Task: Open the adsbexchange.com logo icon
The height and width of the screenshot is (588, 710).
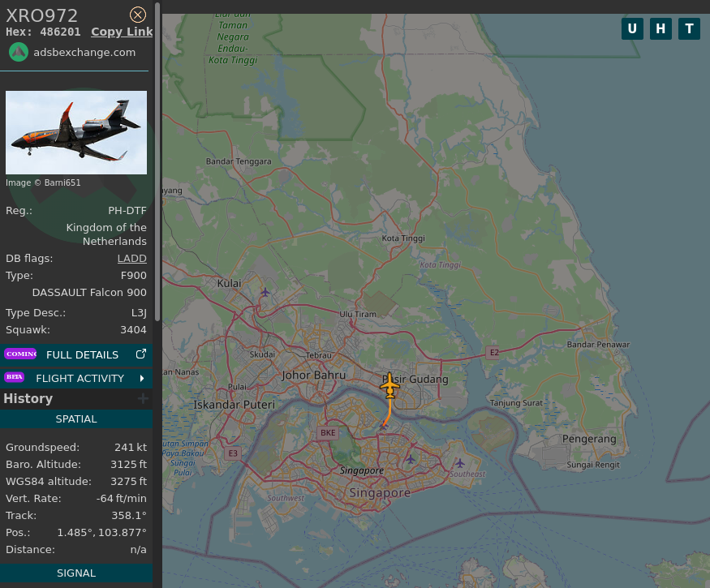Action: (x=19, y=52)
